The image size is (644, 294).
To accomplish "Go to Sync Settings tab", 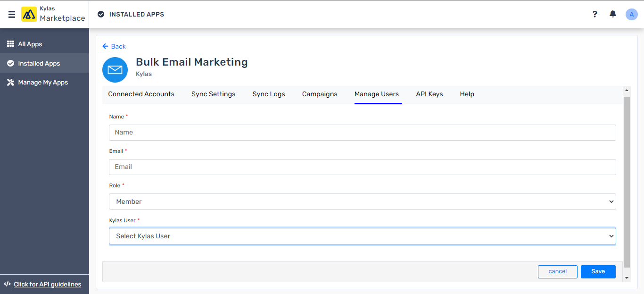I will [x=213, y=94].
